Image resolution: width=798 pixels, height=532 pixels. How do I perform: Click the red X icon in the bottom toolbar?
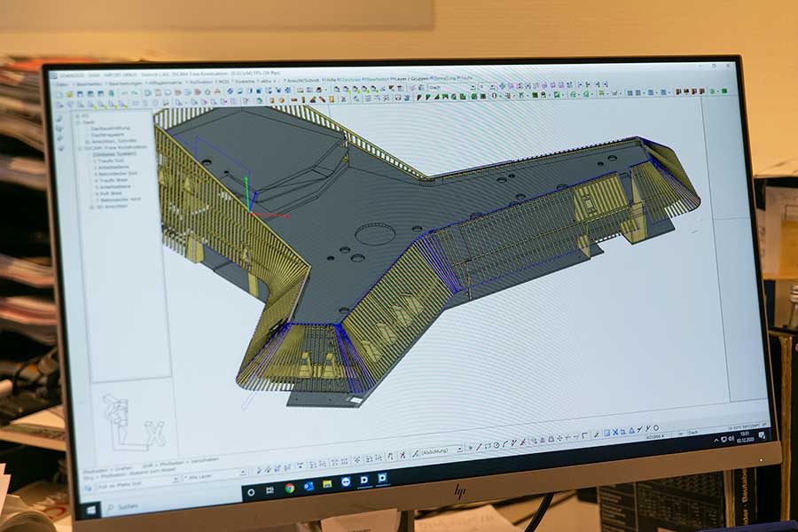pos(403,455)
